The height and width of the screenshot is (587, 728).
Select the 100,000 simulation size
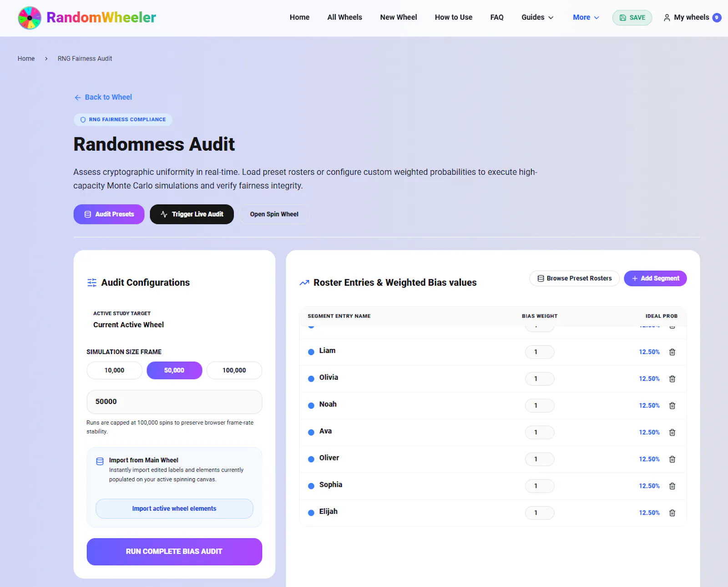234,370
